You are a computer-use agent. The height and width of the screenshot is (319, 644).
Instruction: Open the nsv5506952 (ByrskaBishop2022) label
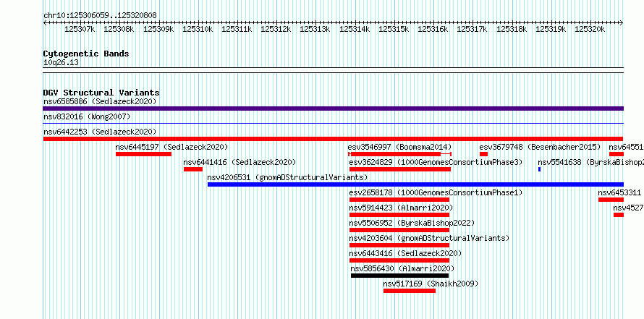pos(412,223)
